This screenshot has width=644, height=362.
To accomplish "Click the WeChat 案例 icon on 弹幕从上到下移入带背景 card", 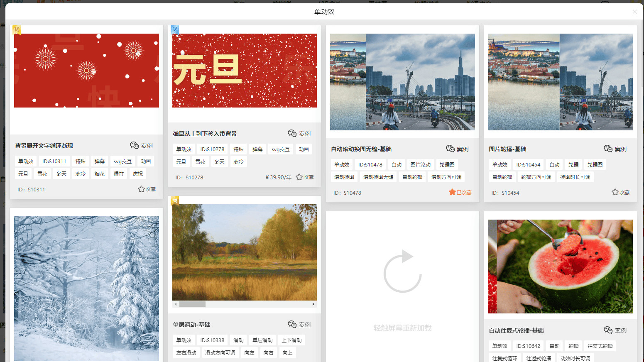I will point(292,133).
